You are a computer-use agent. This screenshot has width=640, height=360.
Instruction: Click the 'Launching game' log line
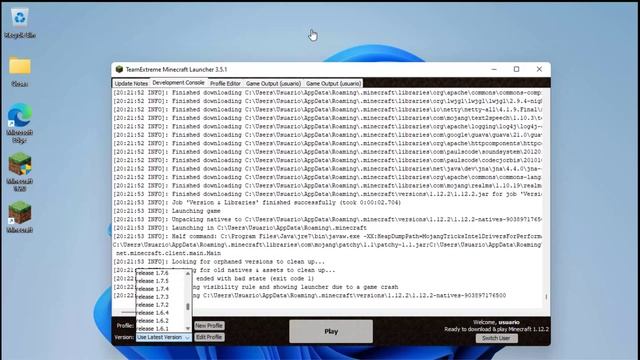point(167,211)
